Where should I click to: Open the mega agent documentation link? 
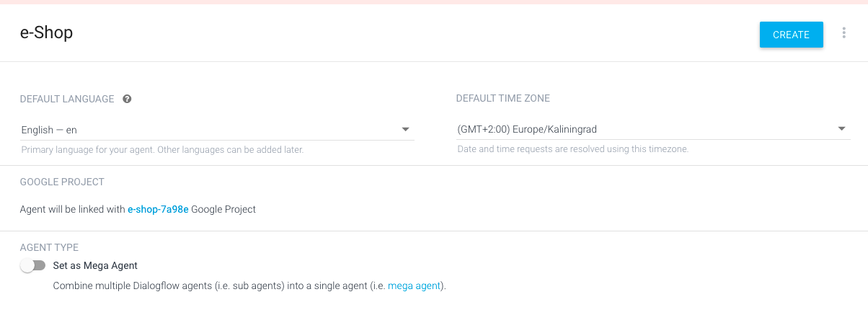tap(414, 286)
